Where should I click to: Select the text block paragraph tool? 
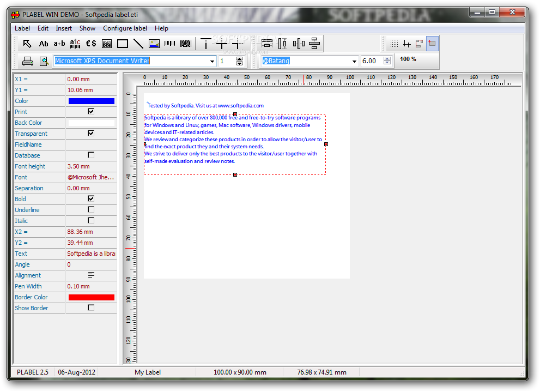point(107,44)
